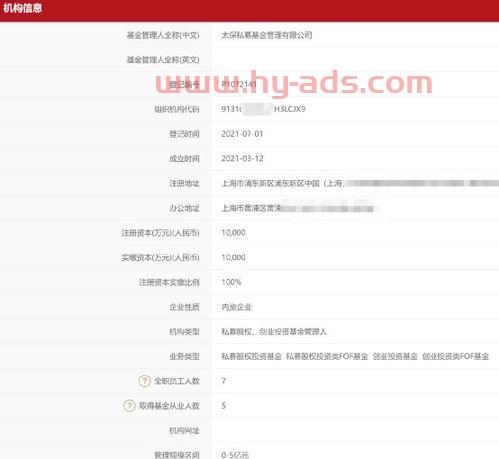Click the 登记编号 label
The image size is (499, 459).
click(x=184, y=84)
